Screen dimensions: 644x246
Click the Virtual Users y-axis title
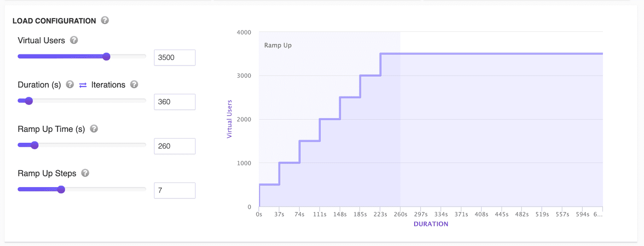[x=229, y=119]
